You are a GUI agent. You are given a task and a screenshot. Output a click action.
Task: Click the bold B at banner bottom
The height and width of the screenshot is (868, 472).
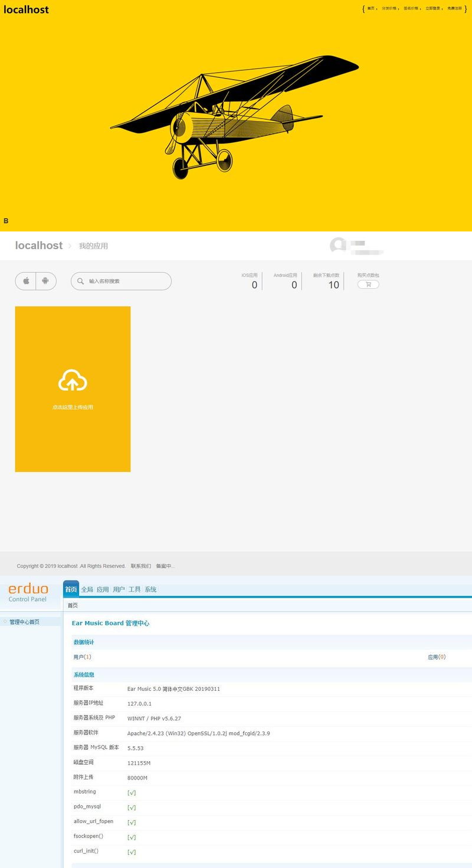point(6,221)
